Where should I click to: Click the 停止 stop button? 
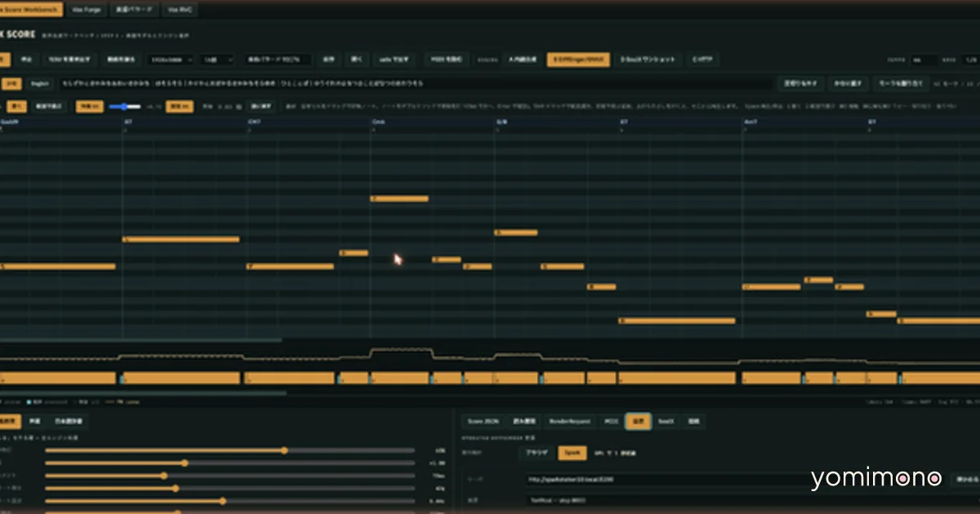(x=26, y=60)
